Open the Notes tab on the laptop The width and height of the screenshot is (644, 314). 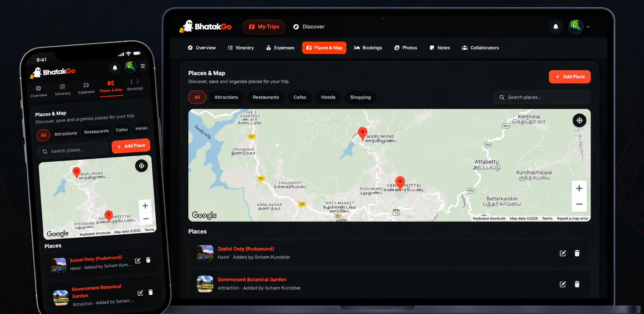440,48
